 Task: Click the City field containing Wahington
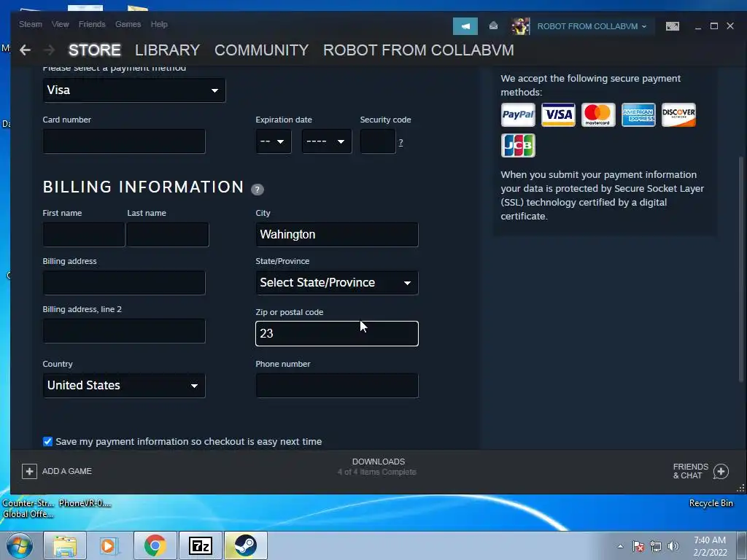(337, 235)
